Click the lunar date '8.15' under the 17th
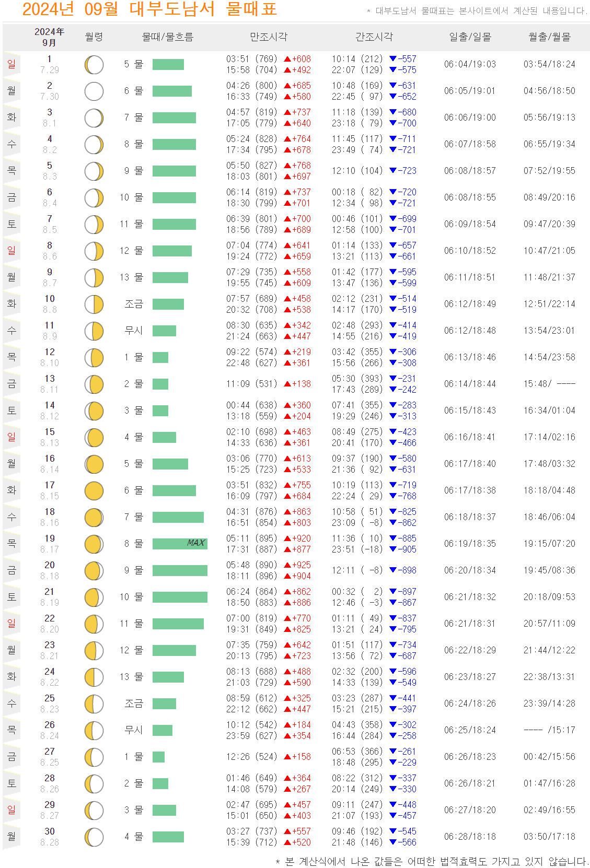Screen dimensions: 590x868 coord(50,496)
